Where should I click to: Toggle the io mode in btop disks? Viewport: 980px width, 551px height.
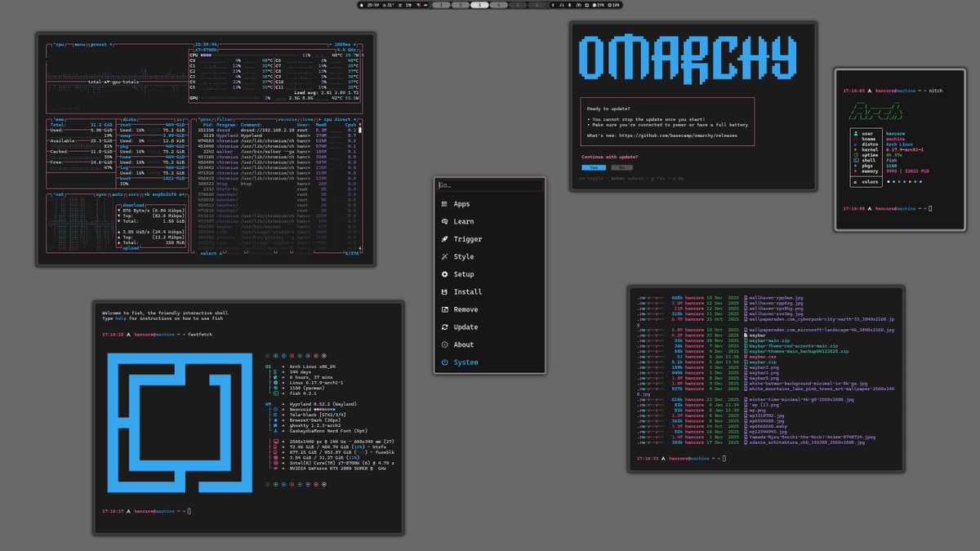pyautogui.click(x=177, y=120)
